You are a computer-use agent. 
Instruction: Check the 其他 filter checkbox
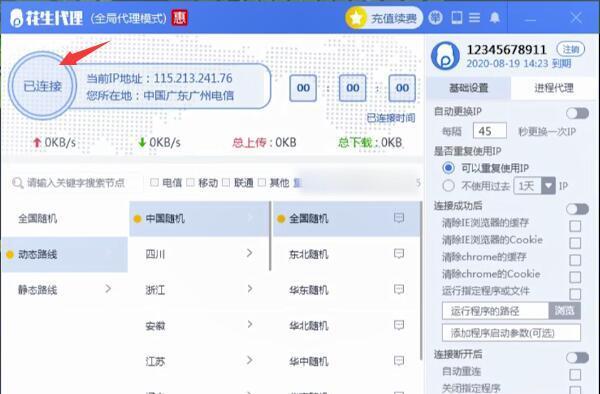coord(262,182)
